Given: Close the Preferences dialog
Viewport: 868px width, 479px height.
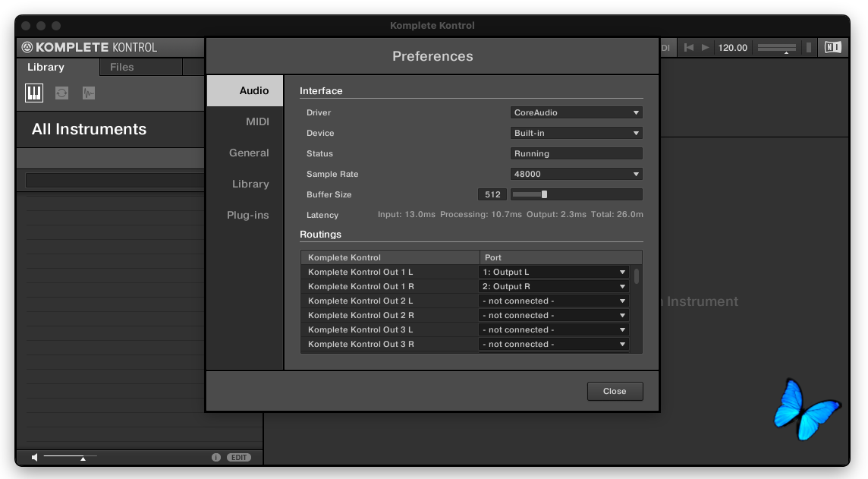Looking at the screenshot, I should pos(615,391).
